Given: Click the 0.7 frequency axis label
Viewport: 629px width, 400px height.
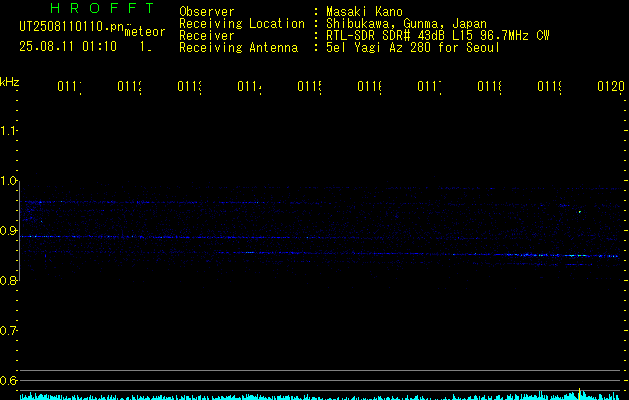Looking at the screenshot, I should tap(8, 331).
